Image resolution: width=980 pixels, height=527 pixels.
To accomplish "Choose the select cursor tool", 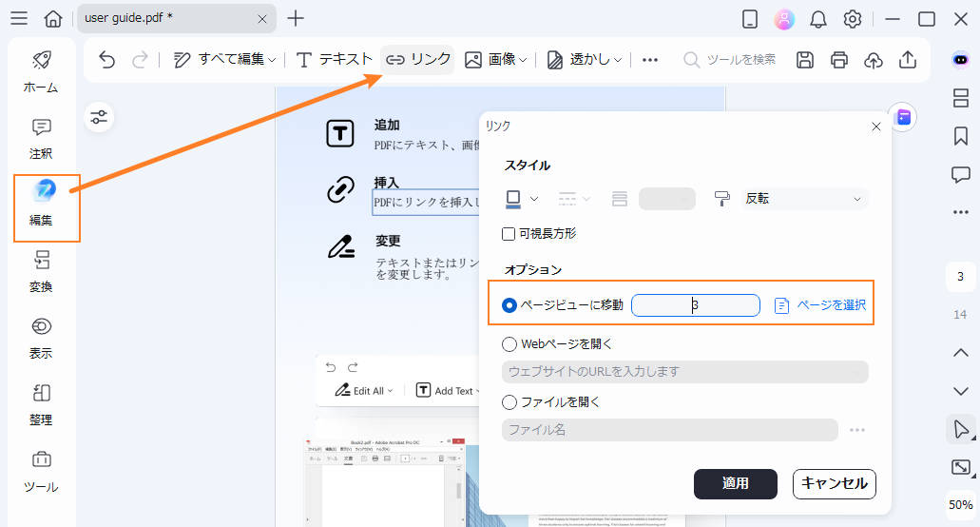I will [x=961, y=429].
